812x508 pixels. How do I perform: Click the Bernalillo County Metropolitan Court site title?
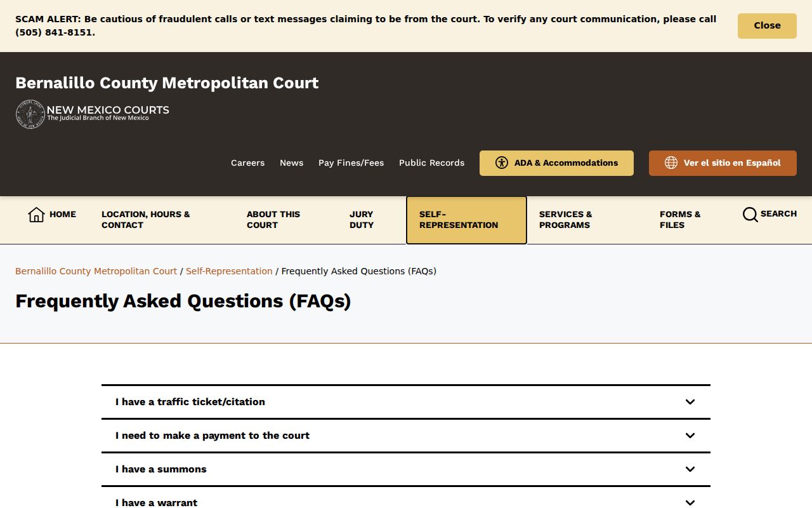(x=167, y=83)
